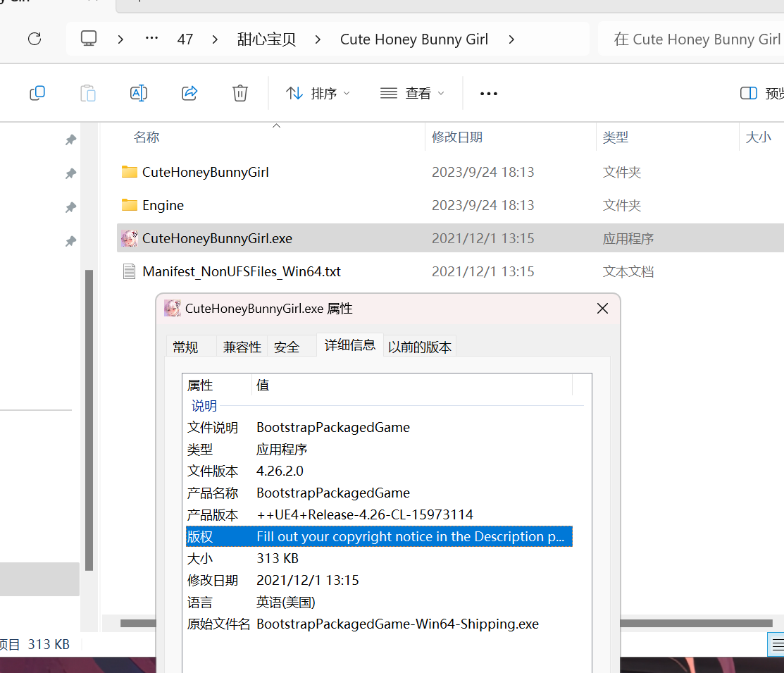This screenshot has height=673, width=784.
Task: Click Cute Honey Bunny Girl breadcrumb
Action: (414, 39)
